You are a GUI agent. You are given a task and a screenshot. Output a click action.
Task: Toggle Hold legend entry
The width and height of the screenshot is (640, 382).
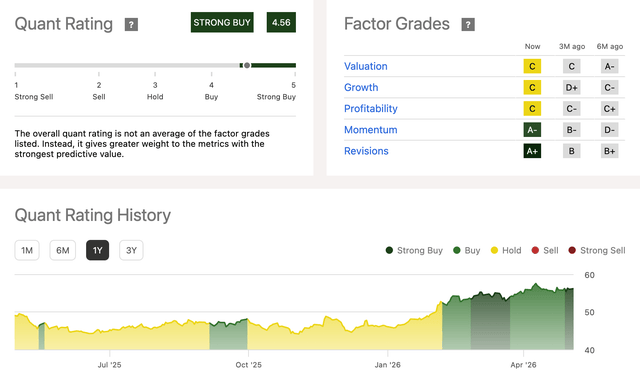[x=506, y=250]
